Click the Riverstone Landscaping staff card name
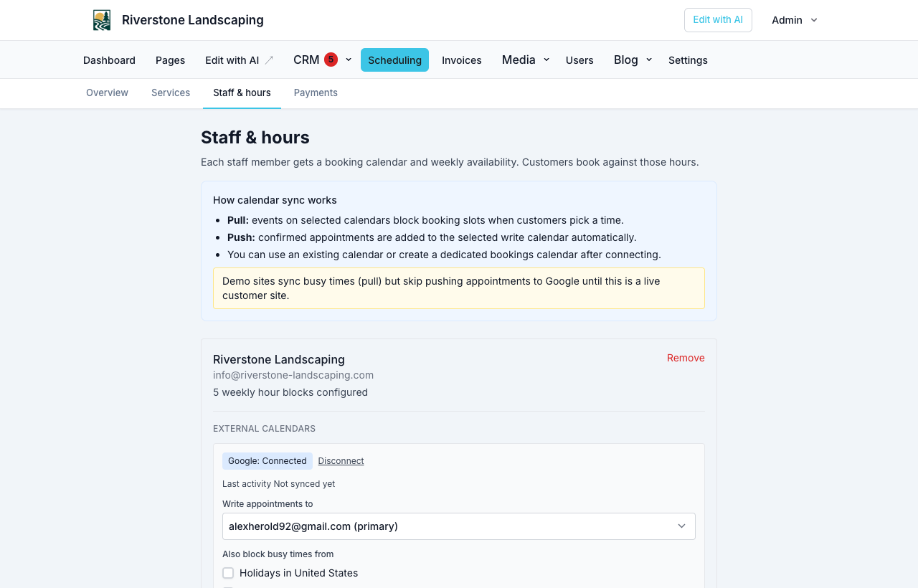918x588 pixels. 279,359
